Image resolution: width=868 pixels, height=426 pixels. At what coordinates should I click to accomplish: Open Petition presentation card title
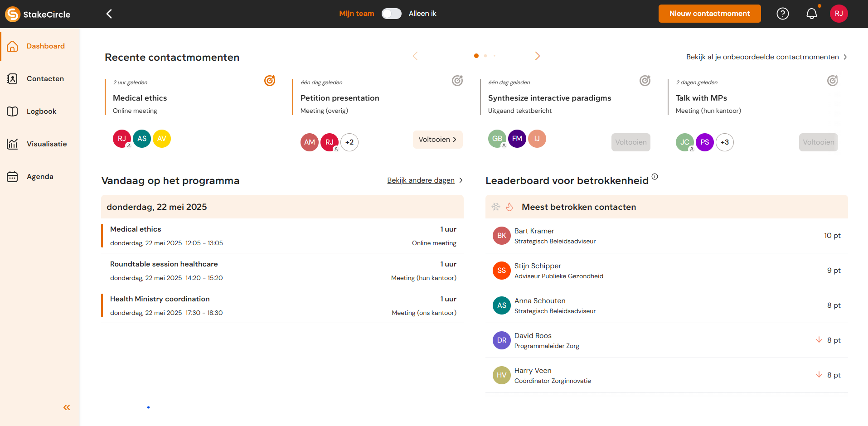pyautogui.click(x=340, y=98)
